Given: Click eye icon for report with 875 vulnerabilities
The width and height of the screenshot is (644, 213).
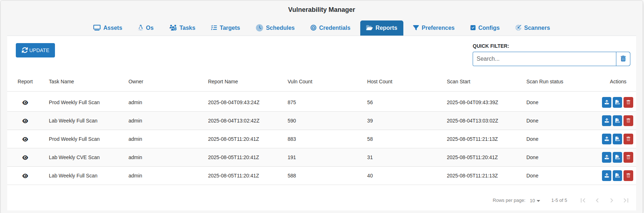Looking at the screenshot, I should [x=25, y=103].
